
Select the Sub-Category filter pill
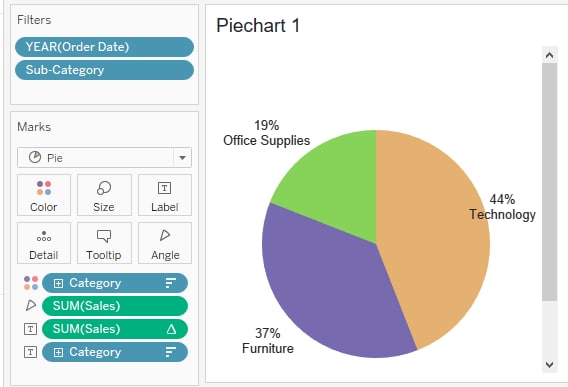104,70
